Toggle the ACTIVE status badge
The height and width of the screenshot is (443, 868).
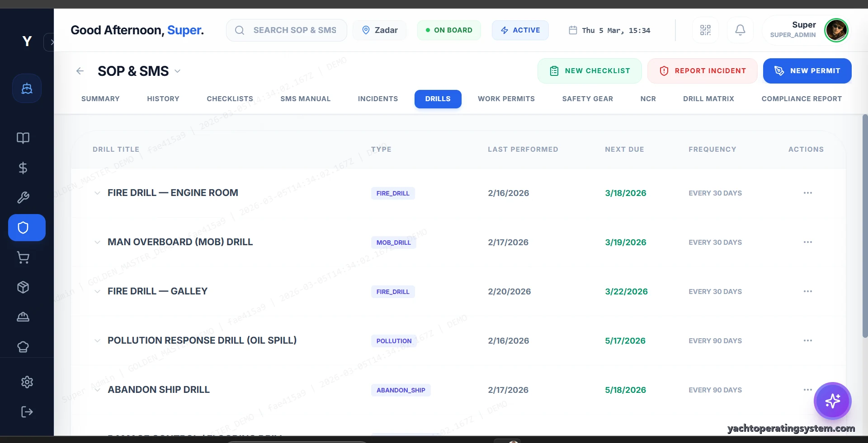[x=520, y=30]
